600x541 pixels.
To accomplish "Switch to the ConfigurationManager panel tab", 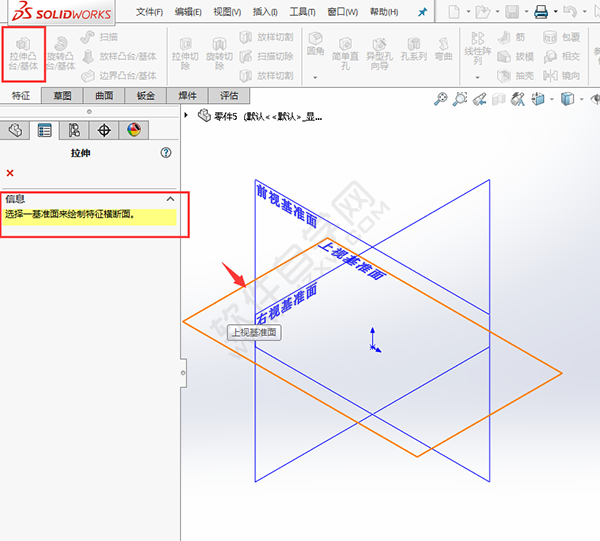I will click(x=74, y=130).
